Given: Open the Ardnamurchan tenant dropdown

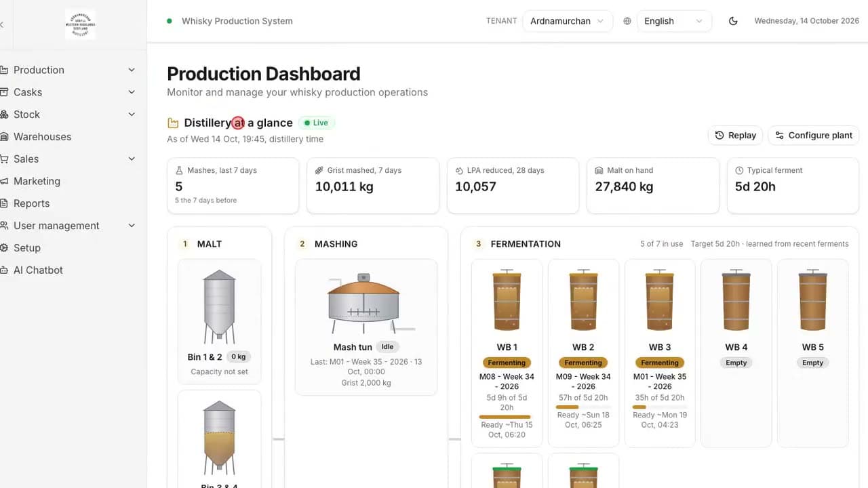Looking at the screenshot, I should coord(568,21).
